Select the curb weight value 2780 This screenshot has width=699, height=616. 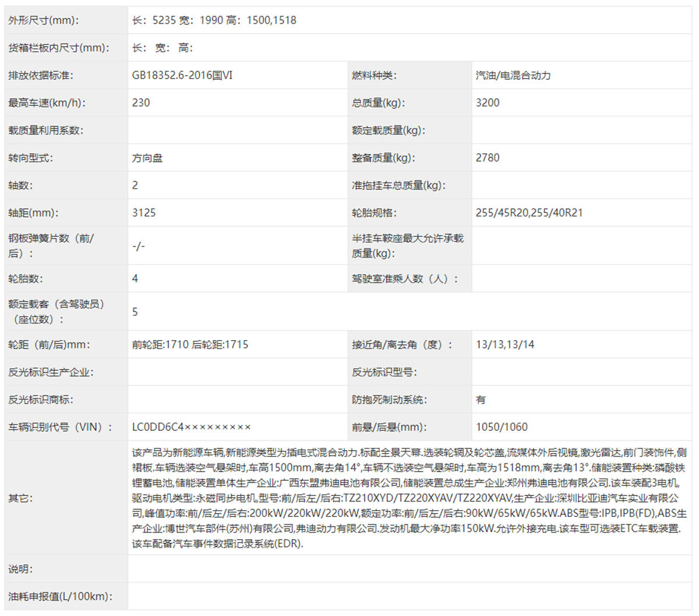(488, 158)
